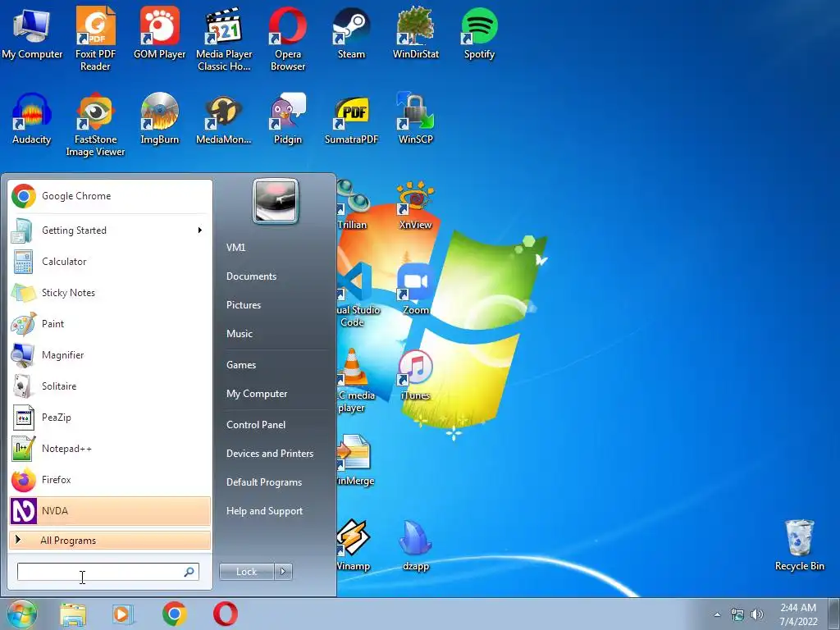This screenshot has height=630, width=840.
Task: Launch Winamp desktop shortcut
Action: [353, 546]
